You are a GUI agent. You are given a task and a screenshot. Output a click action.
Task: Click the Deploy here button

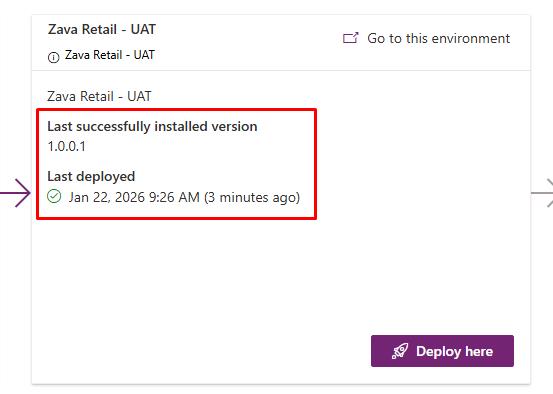coord(442,351)
